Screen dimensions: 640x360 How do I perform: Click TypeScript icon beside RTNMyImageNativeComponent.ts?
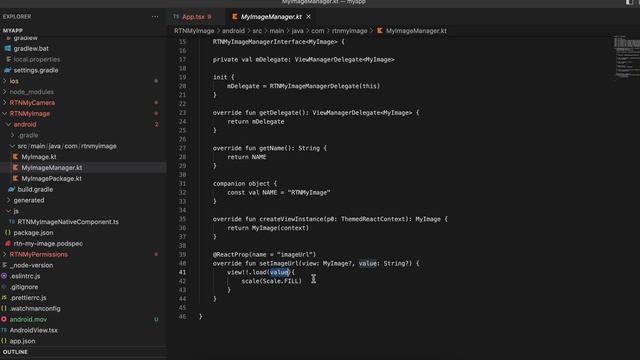point(11,222)
